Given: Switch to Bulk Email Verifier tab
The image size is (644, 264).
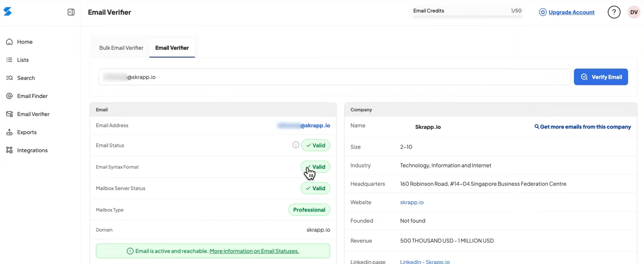Looking at the screenshot, I should tap(121, 48).
